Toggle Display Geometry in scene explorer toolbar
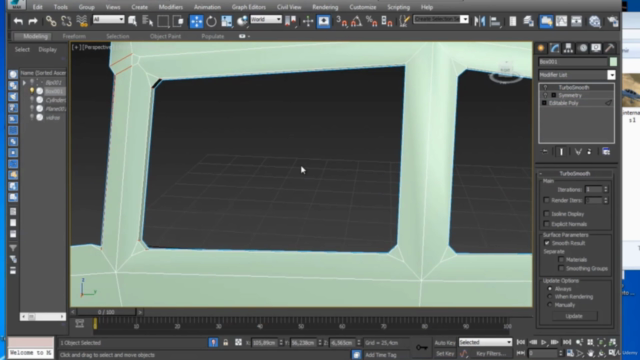 point(13,74)
